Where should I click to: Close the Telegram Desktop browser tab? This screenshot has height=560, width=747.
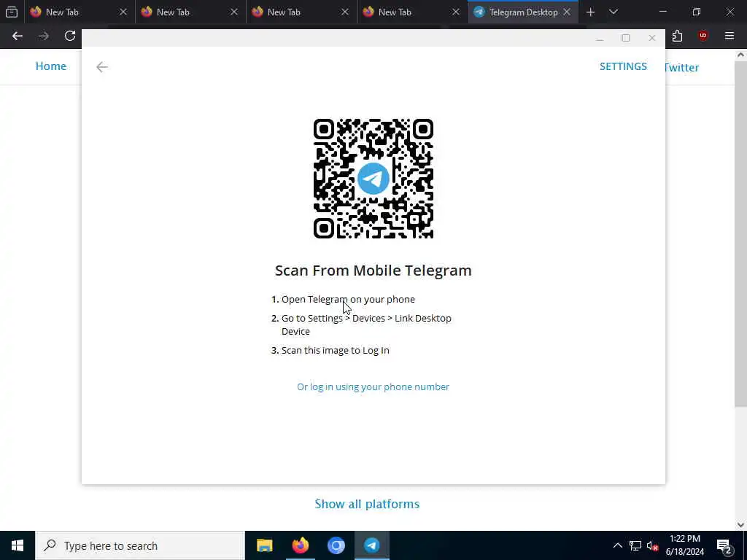coord(567,12)
